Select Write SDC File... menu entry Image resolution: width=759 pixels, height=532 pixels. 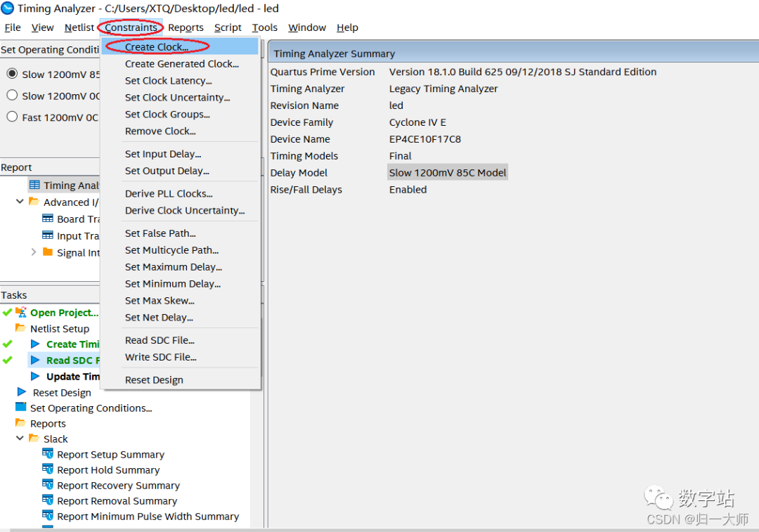pos(180,357)
